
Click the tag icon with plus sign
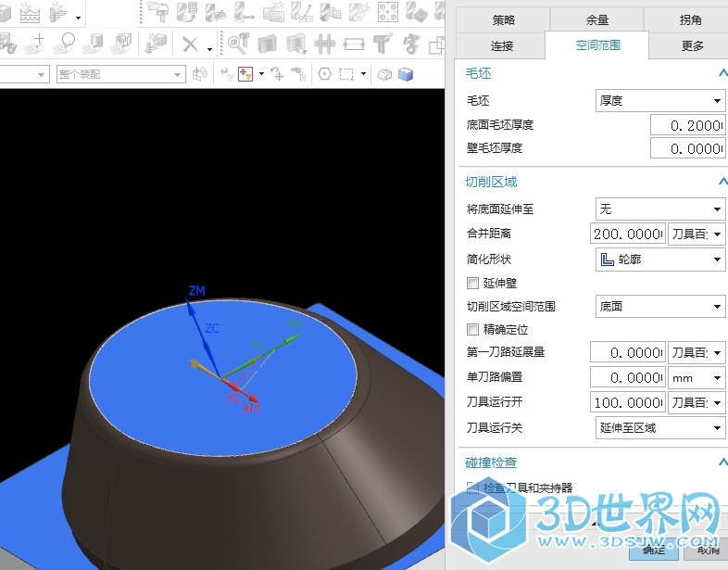click(35, 44)
